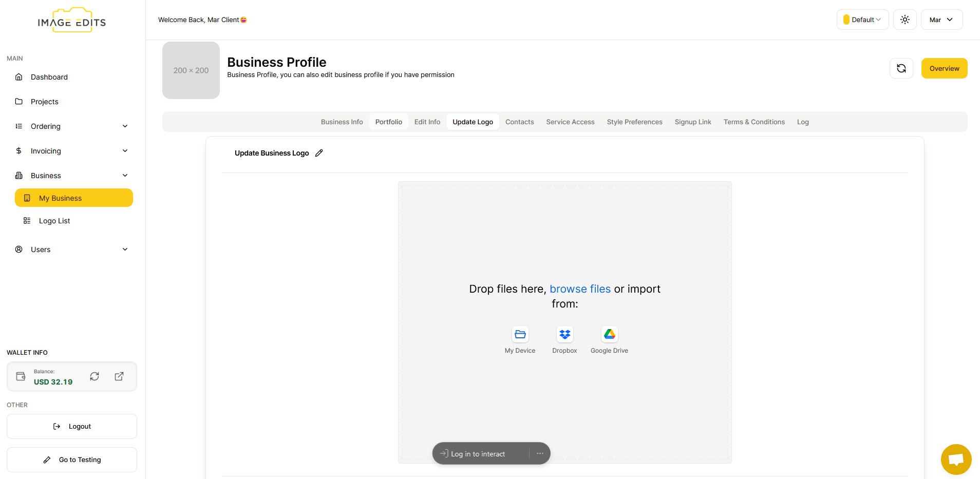Switch to the Style Preferences tab

(634, 122)
